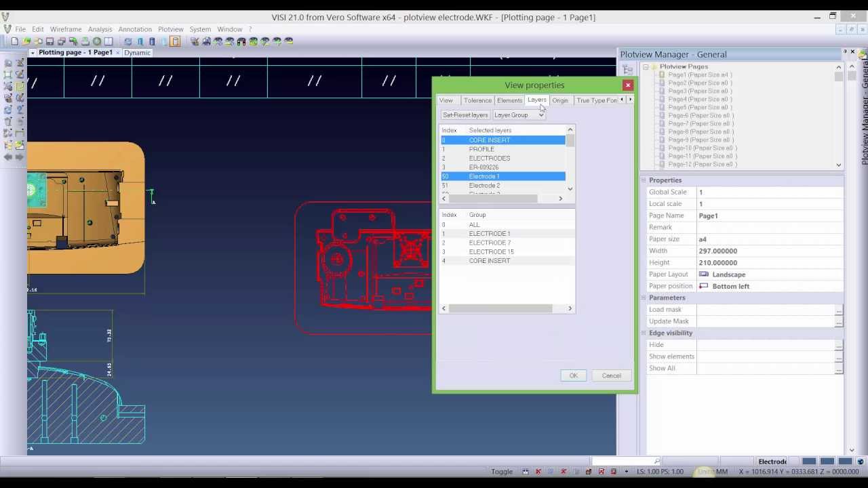Switch to the Tolerance tab
This screenshot has width=868, height=488.
(478, 100)
